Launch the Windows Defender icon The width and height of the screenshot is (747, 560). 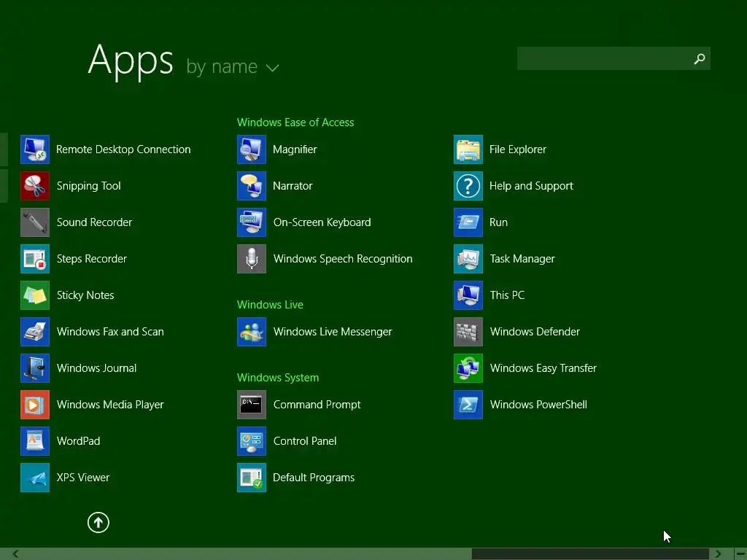click(x=468, y=332)
